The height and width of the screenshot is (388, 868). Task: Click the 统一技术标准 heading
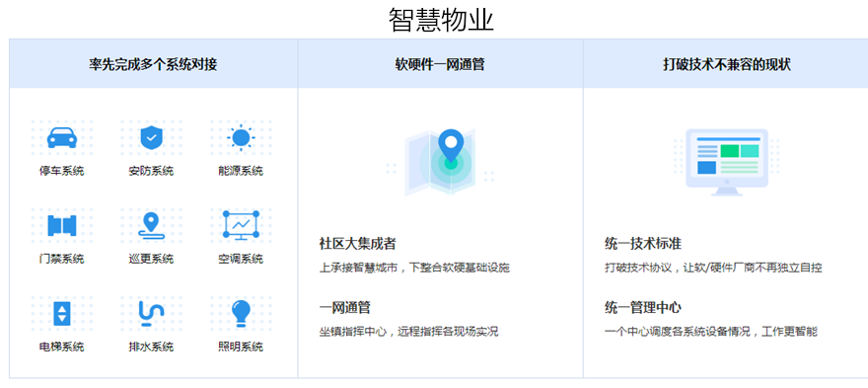tap(643, 244)
